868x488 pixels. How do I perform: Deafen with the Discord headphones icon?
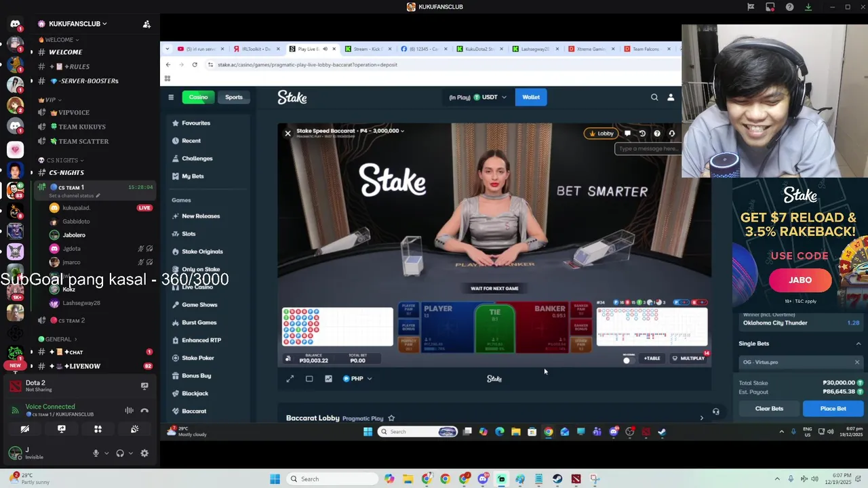[x=120, y=453]
